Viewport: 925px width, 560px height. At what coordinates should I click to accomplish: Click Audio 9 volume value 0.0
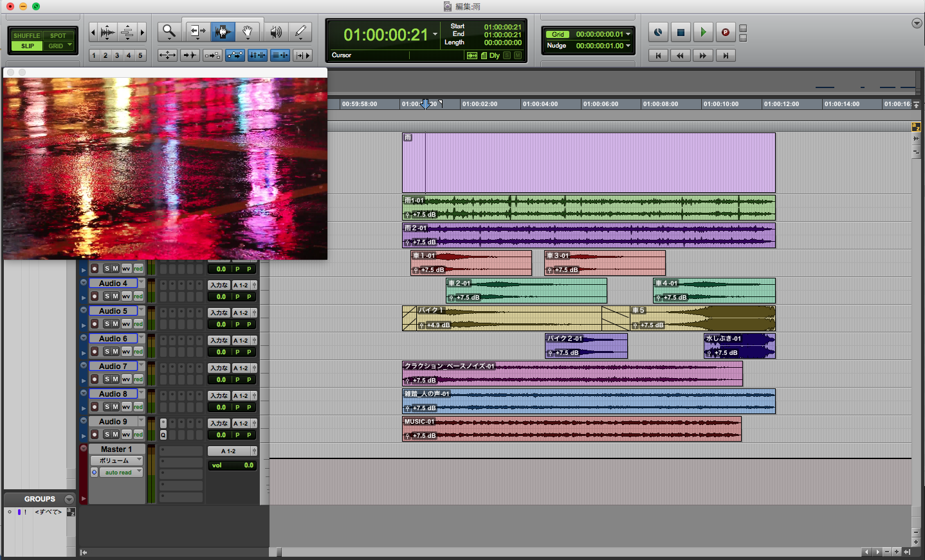point(221,435)
